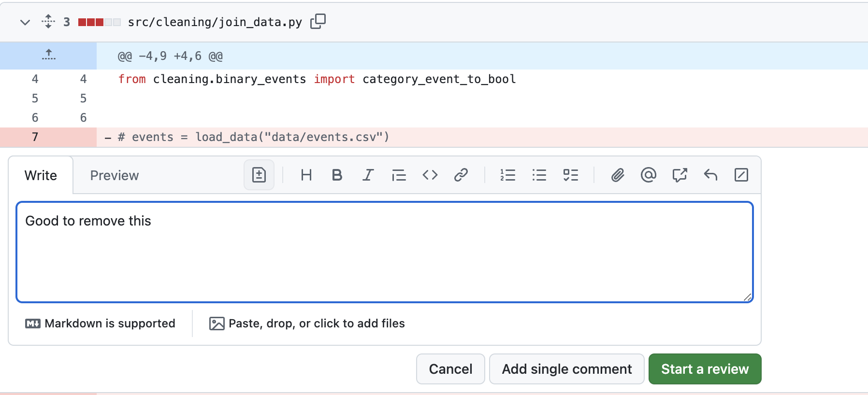Toggle bold text formatting

coord(337,175)
